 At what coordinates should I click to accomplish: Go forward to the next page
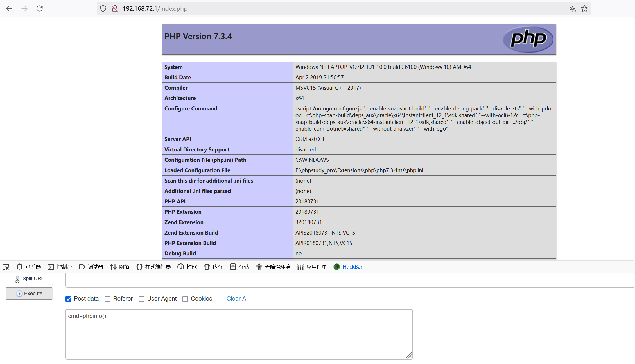coord(24,8)
